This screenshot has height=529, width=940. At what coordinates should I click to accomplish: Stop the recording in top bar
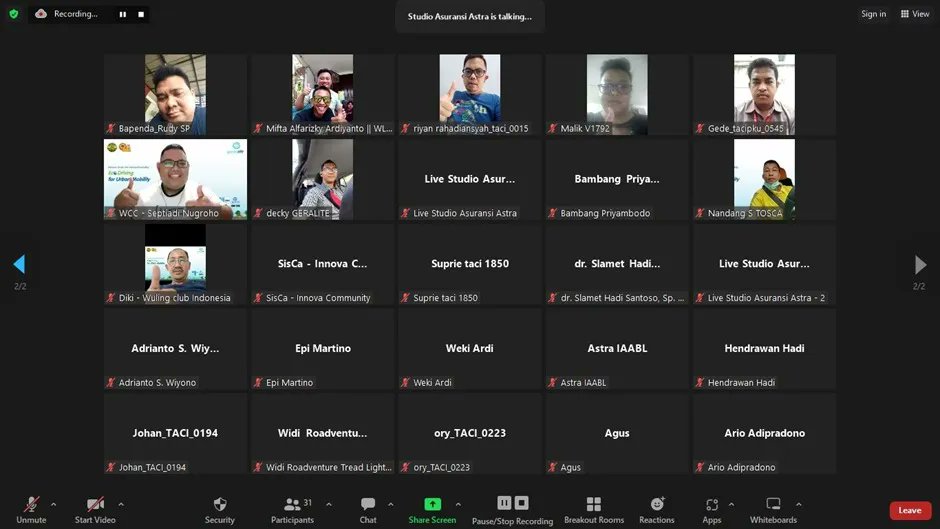pyautogui.click(x=141, y=14)
